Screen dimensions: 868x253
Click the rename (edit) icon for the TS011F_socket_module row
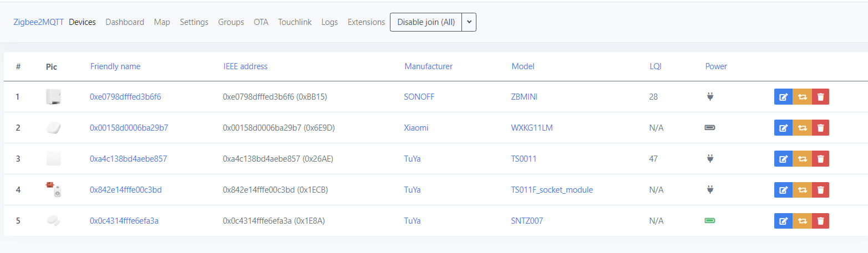(x=783, y=190)
